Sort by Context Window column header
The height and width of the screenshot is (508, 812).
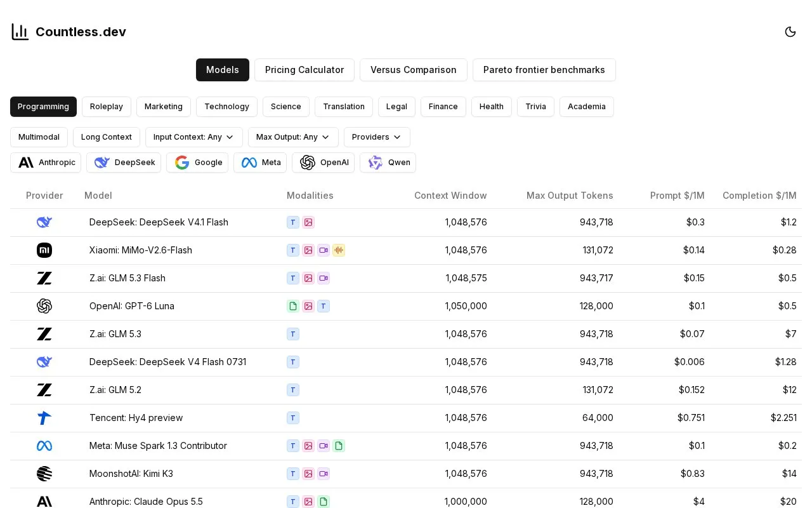pos(450,196)
